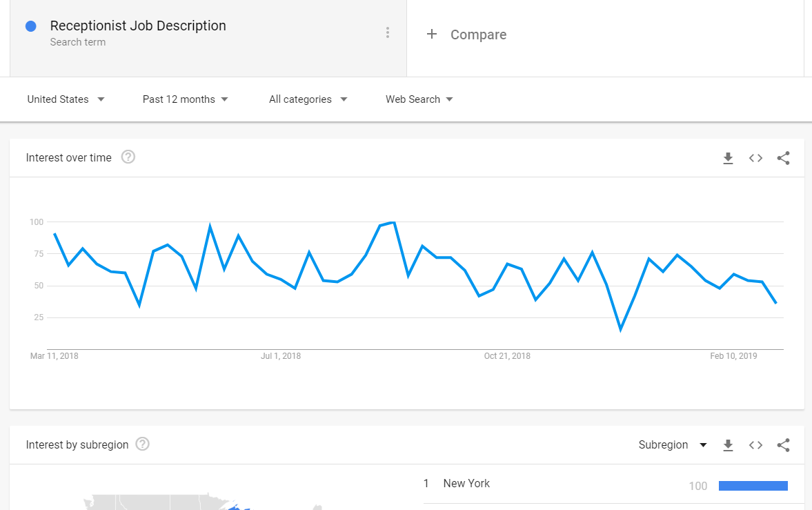
Task: Share the Interest by subregion panel
Action: (x=783, y=445)
